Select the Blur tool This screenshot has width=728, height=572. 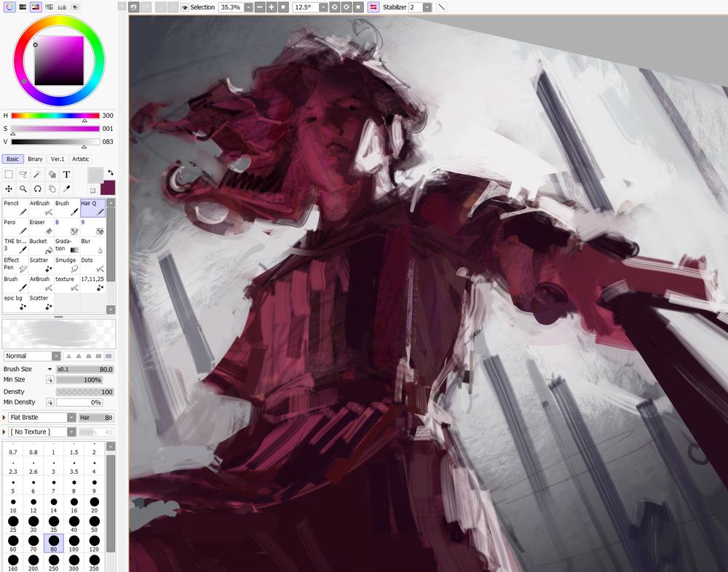(x=93, y=246)
